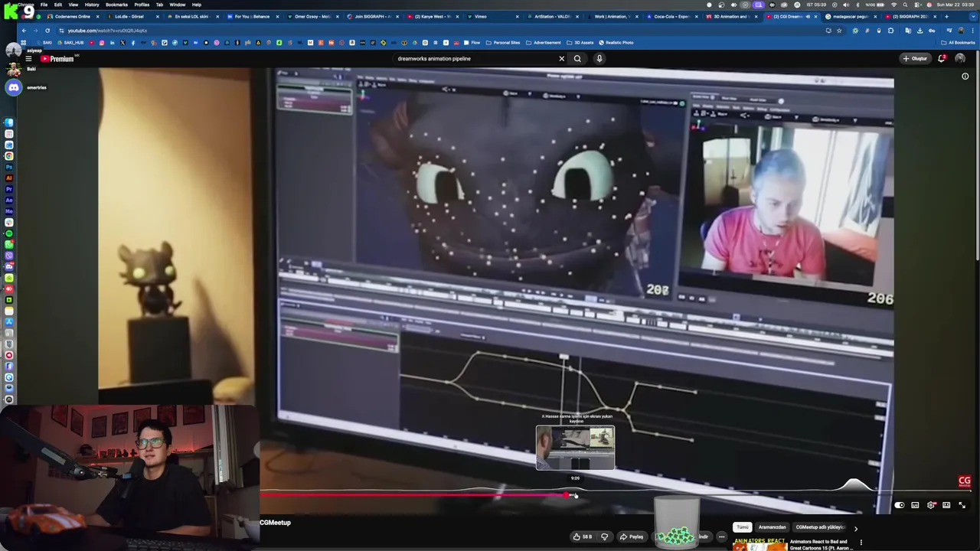Open options for Animators React video

pyautogui.click(x=861, y=543)
